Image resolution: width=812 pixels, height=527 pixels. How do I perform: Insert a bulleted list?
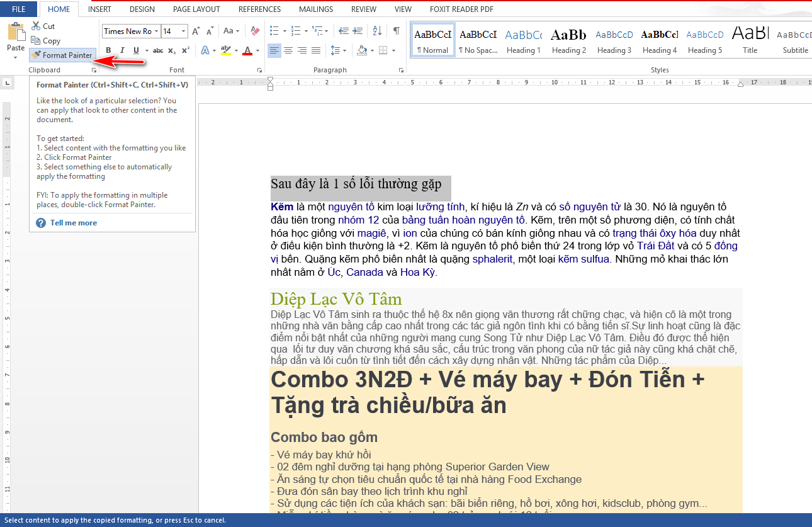pos(274,31)
